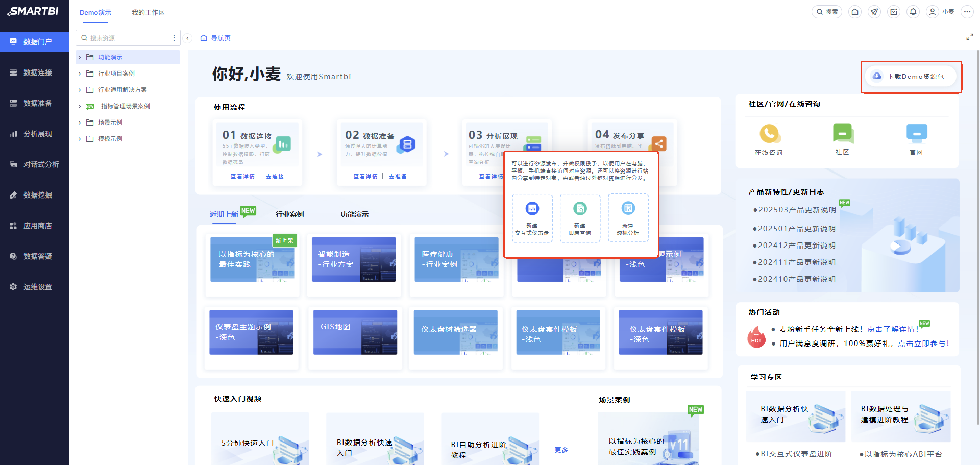This screenshot has height=465, width=980.
Task: Click 查看详情 under 数据准备 step
Action: tap(365, 176)
